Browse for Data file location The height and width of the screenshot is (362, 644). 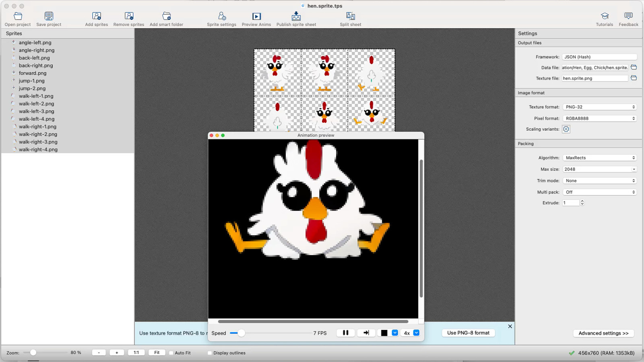coord(634,67)
